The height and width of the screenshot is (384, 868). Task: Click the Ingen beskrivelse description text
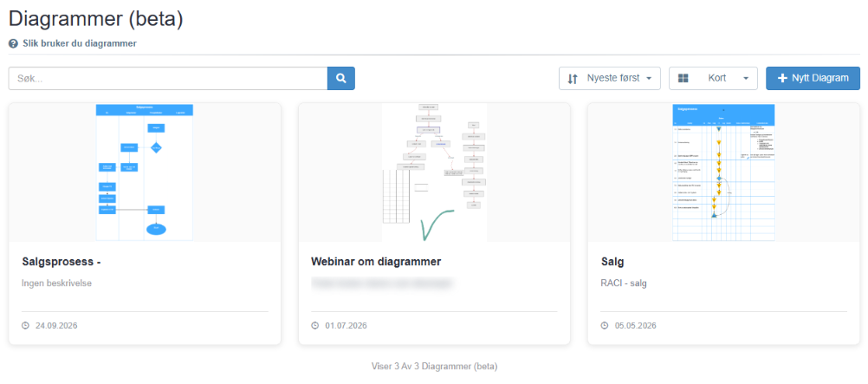point(56,283)
